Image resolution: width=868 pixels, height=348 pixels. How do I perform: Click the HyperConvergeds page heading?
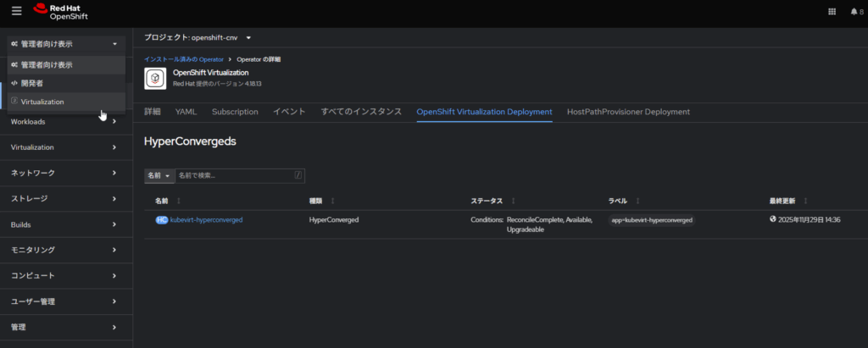pyautogui.click(x=190, y=141)
